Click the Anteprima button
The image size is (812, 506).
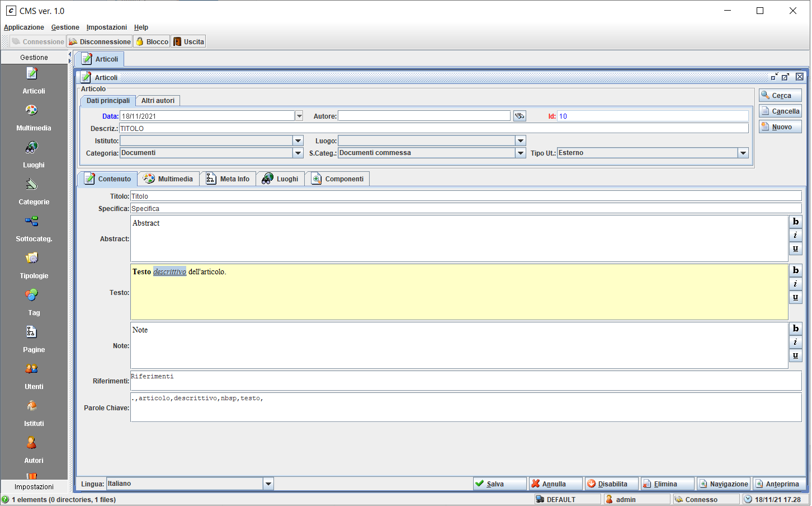coord(780,484)
